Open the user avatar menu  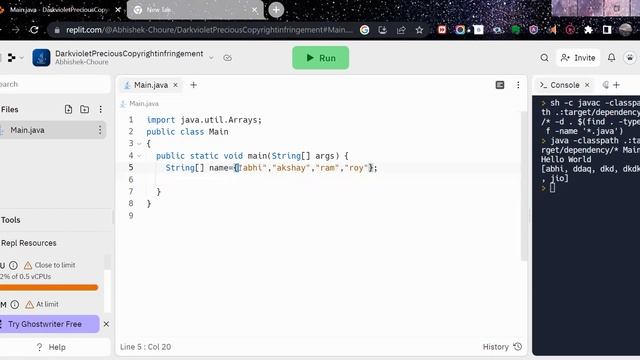630,58
